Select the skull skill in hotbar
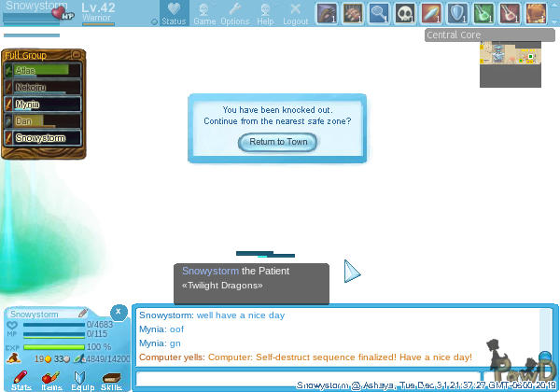 [405, 13]
